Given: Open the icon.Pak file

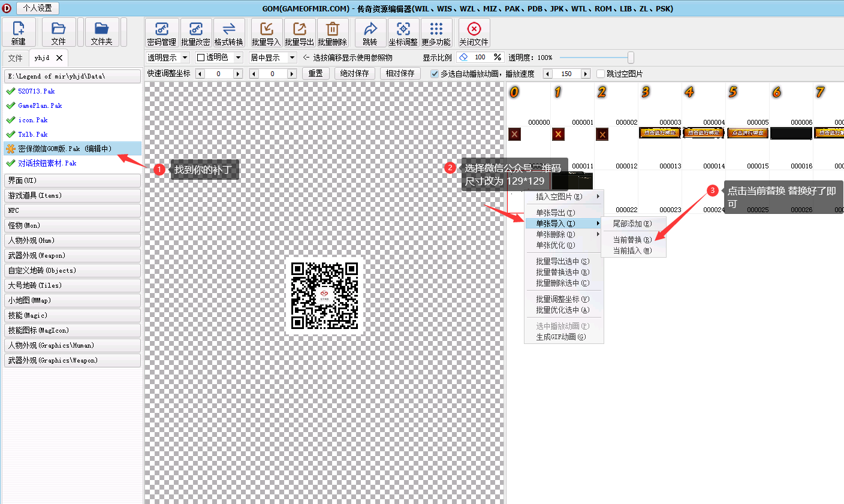Looking at the screenshot, I should [x=32, y=120].
